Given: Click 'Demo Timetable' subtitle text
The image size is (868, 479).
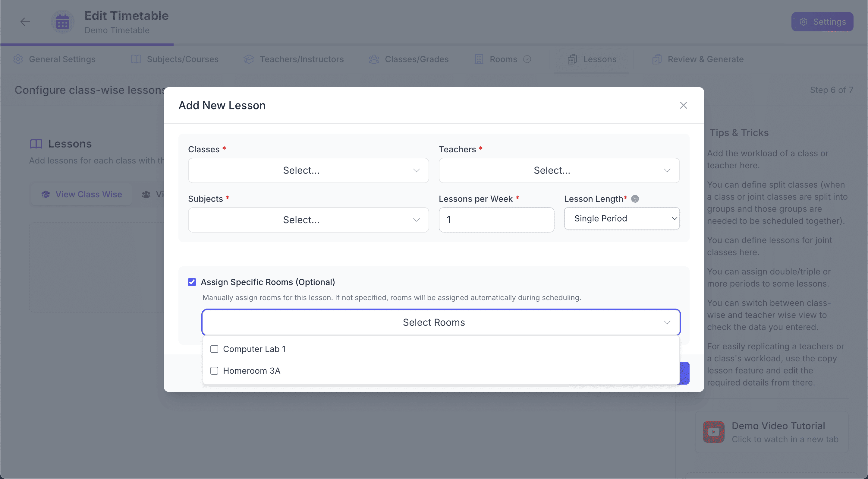Looking at the screenshot, I should point(117,30).
